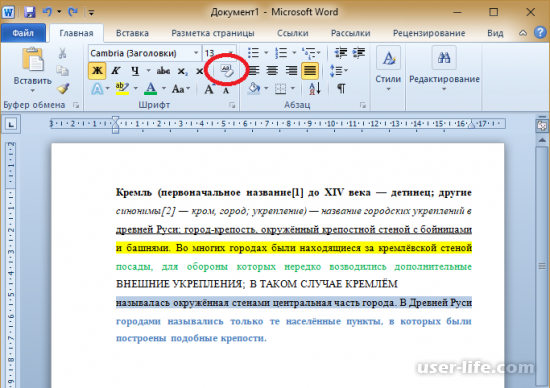Click the vertical scrollbar up arrow
The height and width of the screenshot is (388, 550).
click(542, 140)
